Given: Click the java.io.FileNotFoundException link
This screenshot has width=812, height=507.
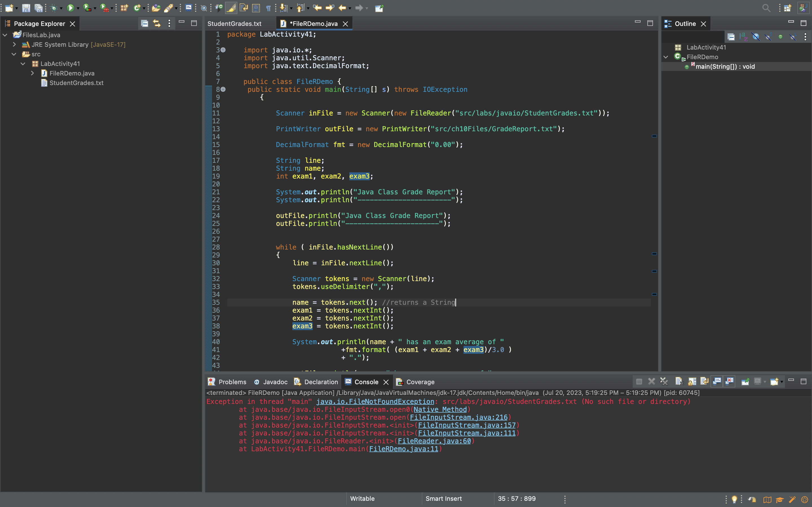Looking at the screenshot, I should (x=375, y=401).
